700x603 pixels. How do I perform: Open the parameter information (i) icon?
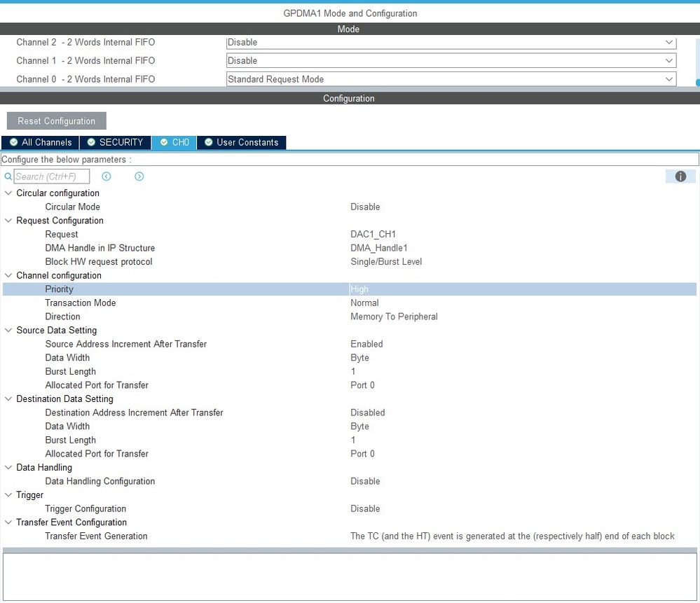(680, 176)
